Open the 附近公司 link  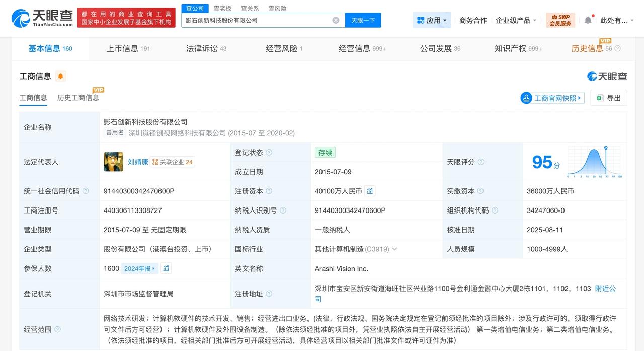point(605,288)
